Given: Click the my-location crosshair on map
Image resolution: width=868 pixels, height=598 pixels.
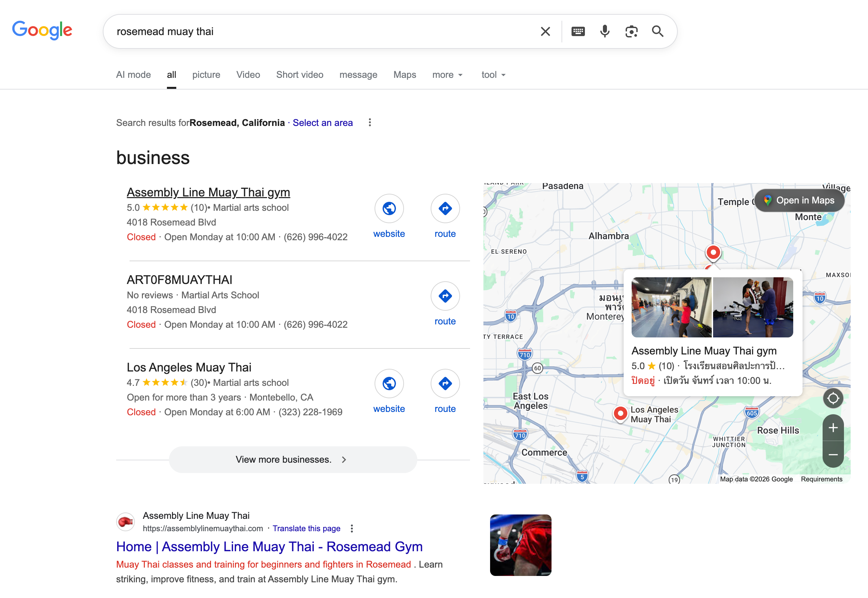Looking at the screenshot, I should [833, 398].
